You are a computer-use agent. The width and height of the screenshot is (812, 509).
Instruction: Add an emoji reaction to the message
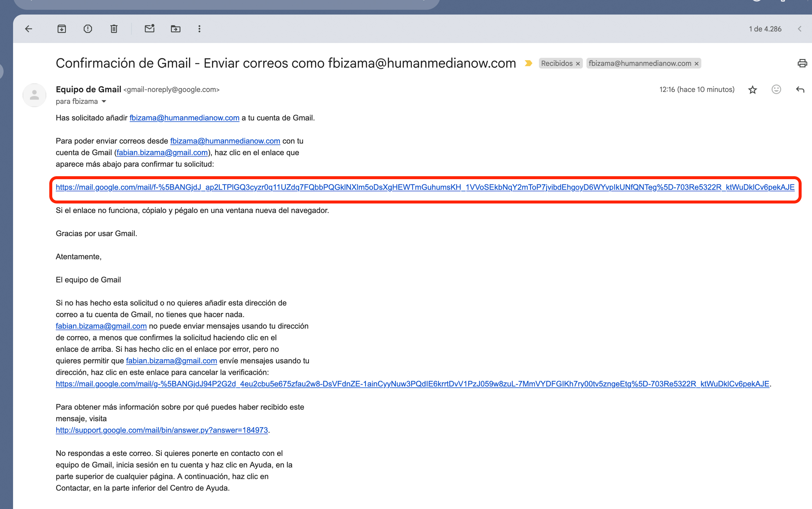pos(776,89)
